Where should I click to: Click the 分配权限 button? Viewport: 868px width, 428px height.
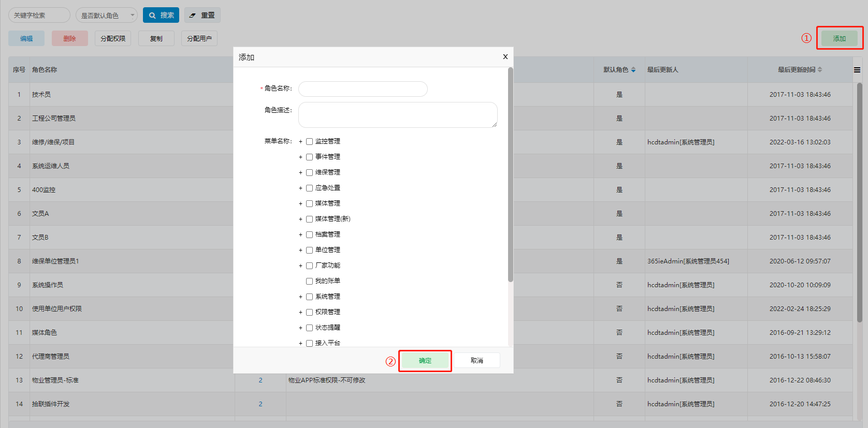tap(113, 38)
